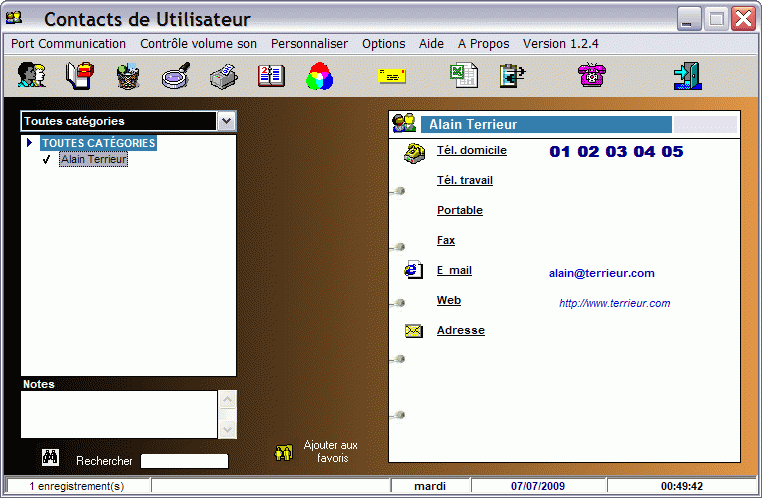This screenshot has height=498, width=762.
Task: Click the Excel export toolbar icon
Action: click(x=464, y=75)
